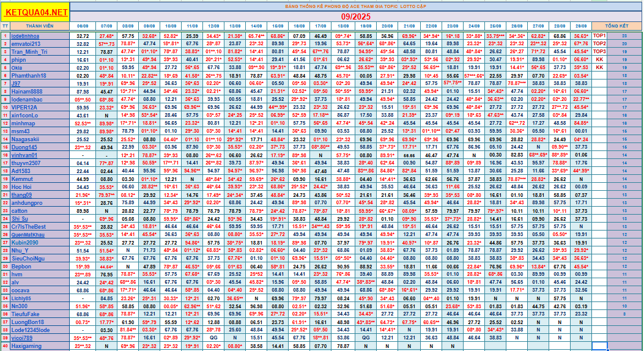644x351 pixels.
Task: Click the KETQUA04.NET logo link
Action: click(35, 12)
